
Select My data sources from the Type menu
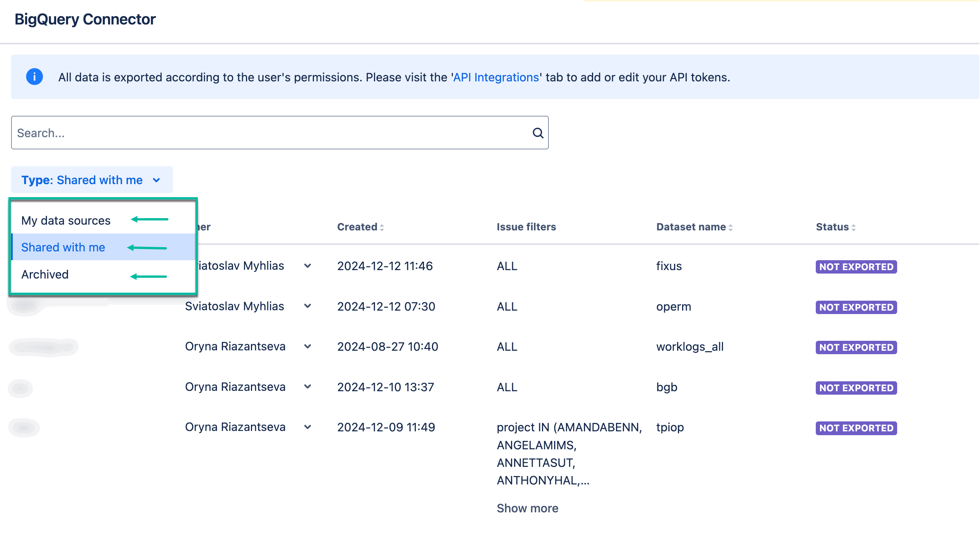pyautogui.click(x=66, y=220)
